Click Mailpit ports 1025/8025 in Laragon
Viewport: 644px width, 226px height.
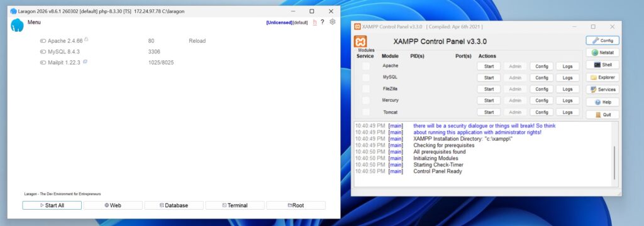[161, 63]
